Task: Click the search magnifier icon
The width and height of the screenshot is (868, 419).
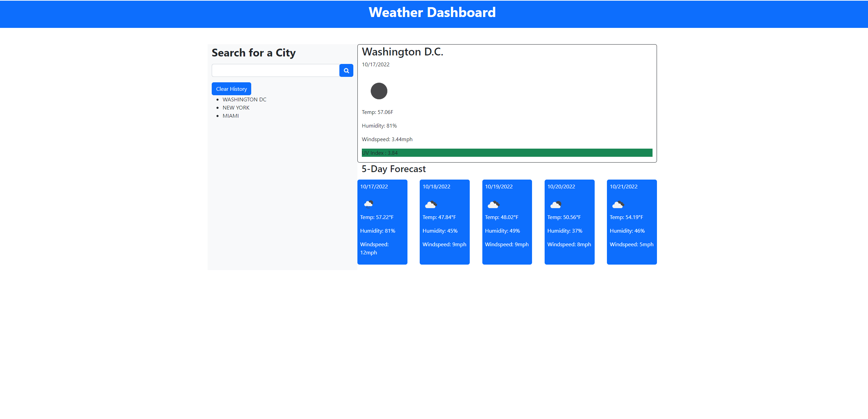Action: [x=346, y=70]
